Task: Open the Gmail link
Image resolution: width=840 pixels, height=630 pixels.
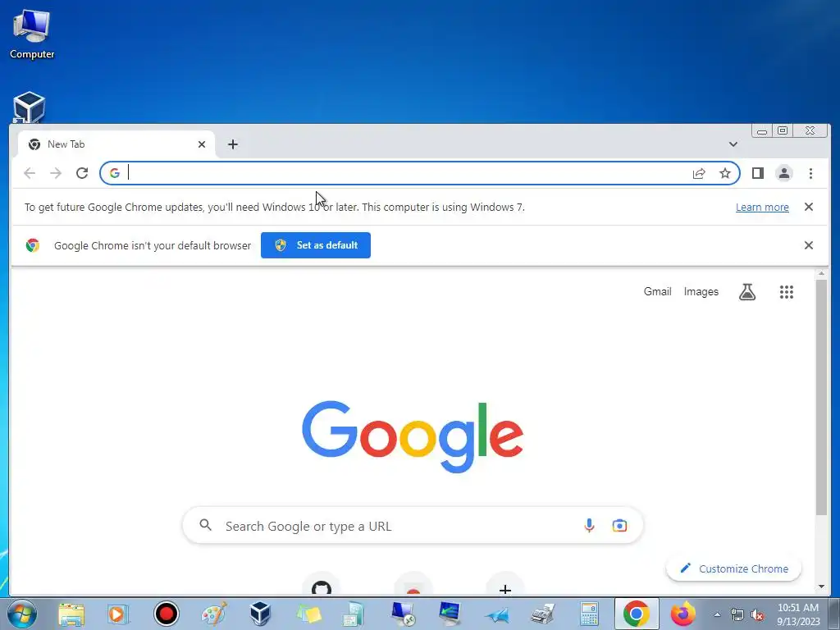Action: coord(657,291)
